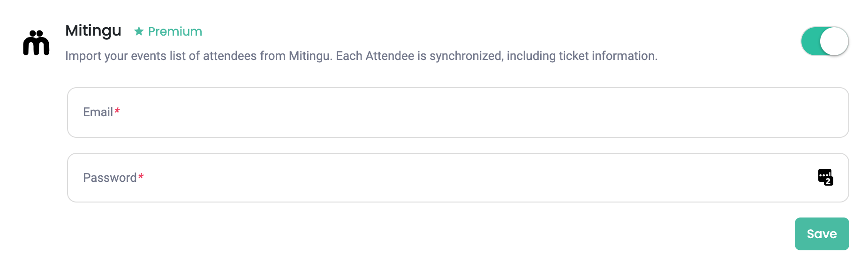
Task: Click the Email field label
Action: [98, 112]
